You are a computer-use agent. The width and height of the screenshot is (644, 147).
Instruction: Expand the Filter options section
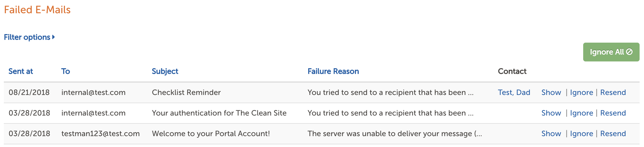(x=29, y=37)
